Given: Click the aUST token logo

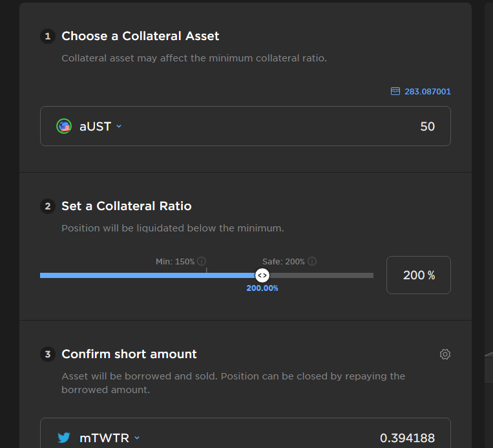Looking at the screenshot, I should (64, 126).
